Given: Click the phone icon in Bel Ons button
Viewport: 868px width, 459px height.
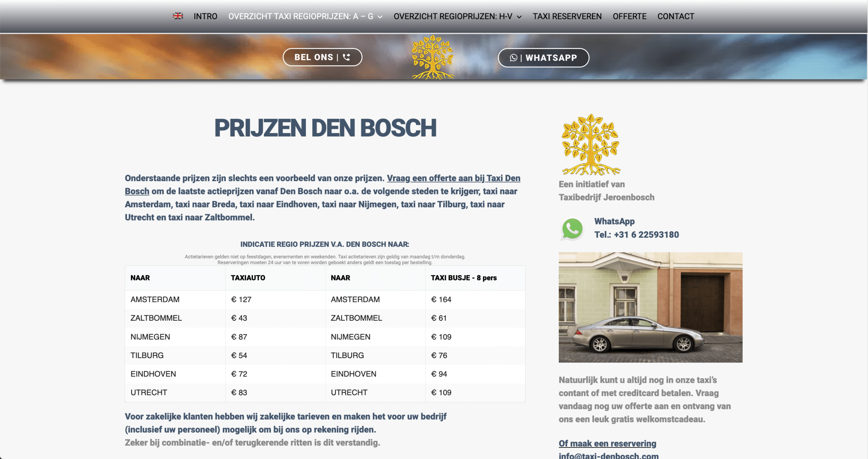Looking at the screenshot, I should click(x=347, y=57).
